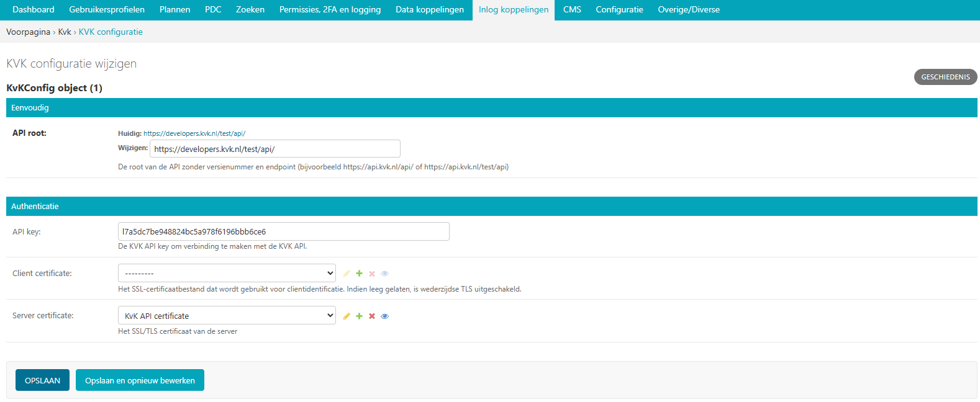
Task: Open the Client certificate dropdown
Action: coord(227,273)
